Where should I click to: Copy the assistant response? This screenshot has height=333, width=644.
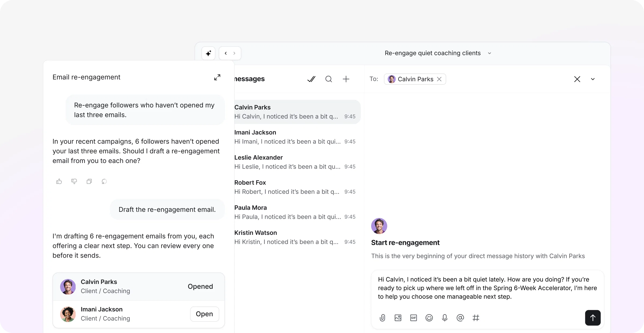(x=89, y=182)
